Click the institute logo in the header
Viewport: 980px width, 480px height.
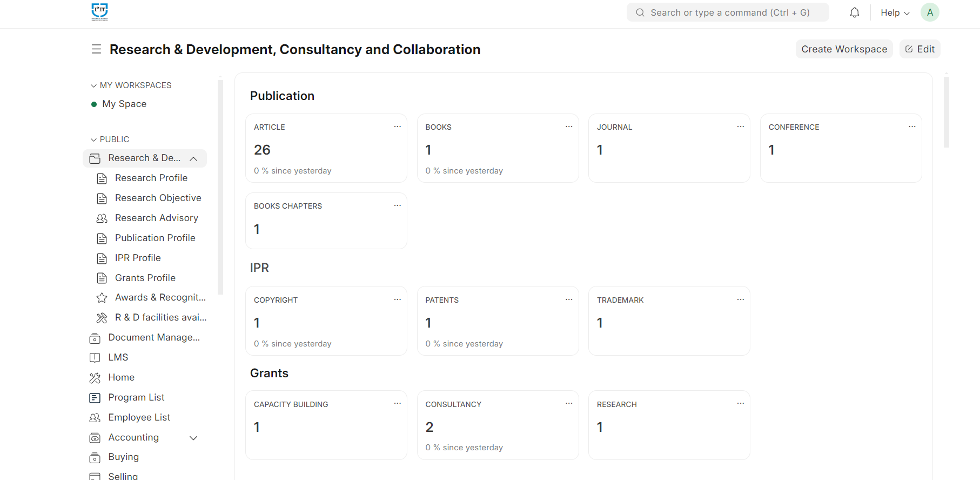click(100, 12)
